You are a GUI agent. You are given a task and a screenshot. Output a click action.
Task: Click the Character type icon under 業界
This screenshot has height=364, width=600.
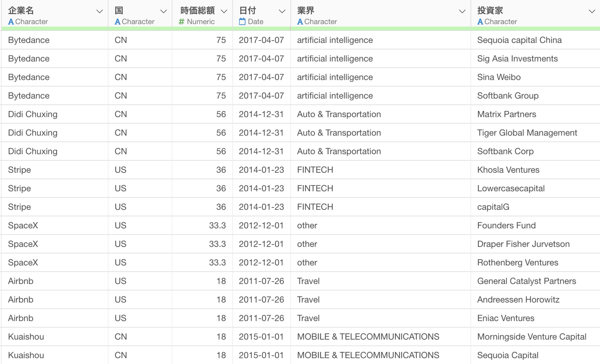coord(300,22)
